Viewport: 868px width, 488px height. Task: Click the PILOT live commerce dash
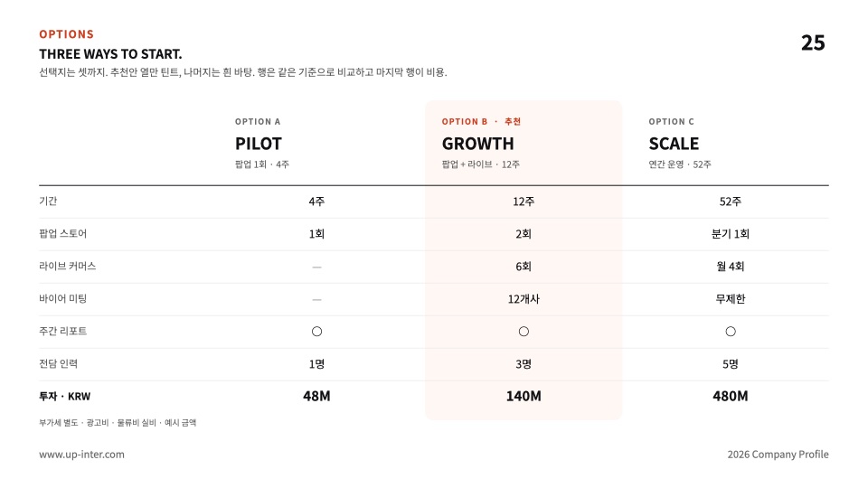tap(316, 267)
